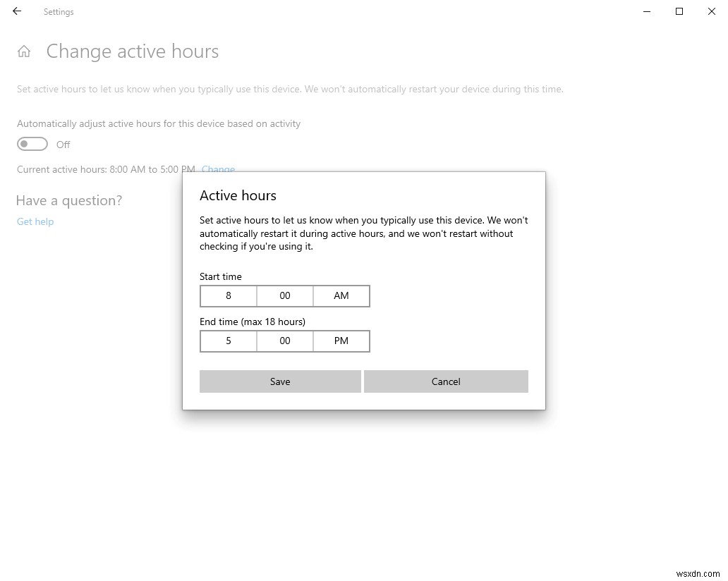Open the end time PM selector
The height and width of the screenshot is (581, 728).
pos(341,341)
